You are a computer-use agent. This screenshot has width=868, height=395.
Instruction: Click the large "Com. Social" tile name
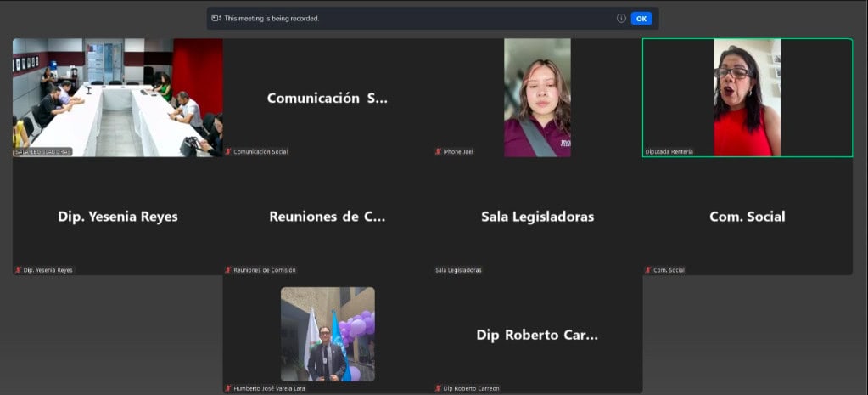747,217
